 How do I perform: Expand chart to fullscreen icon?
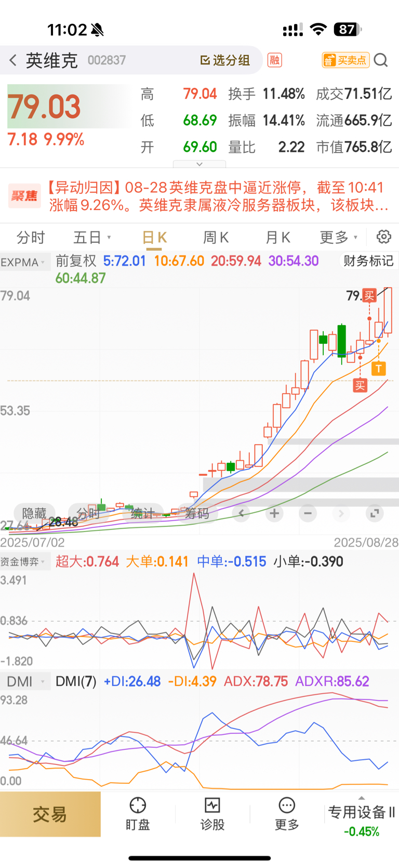374,514
